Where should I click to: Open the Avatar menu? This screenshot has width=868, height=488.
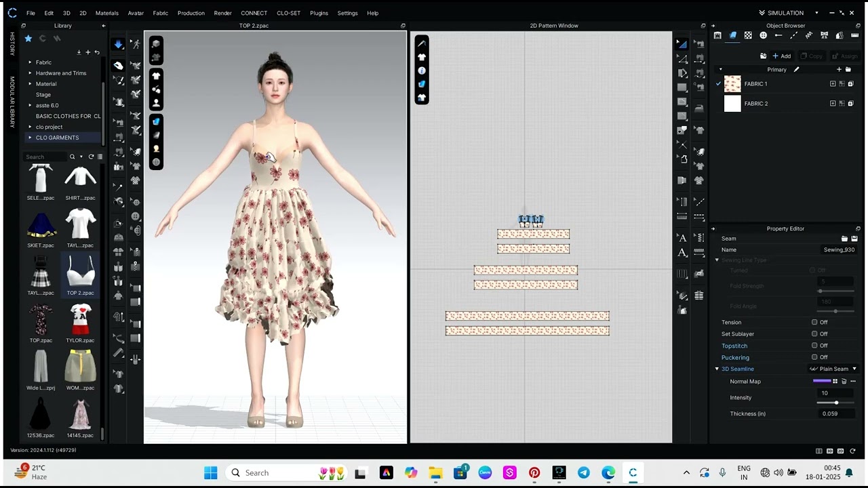136,13
